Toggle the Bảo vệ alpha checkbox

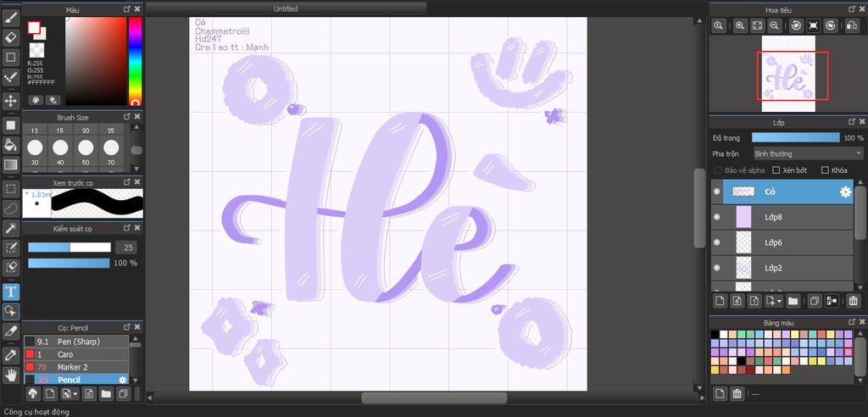pos(718,170)
